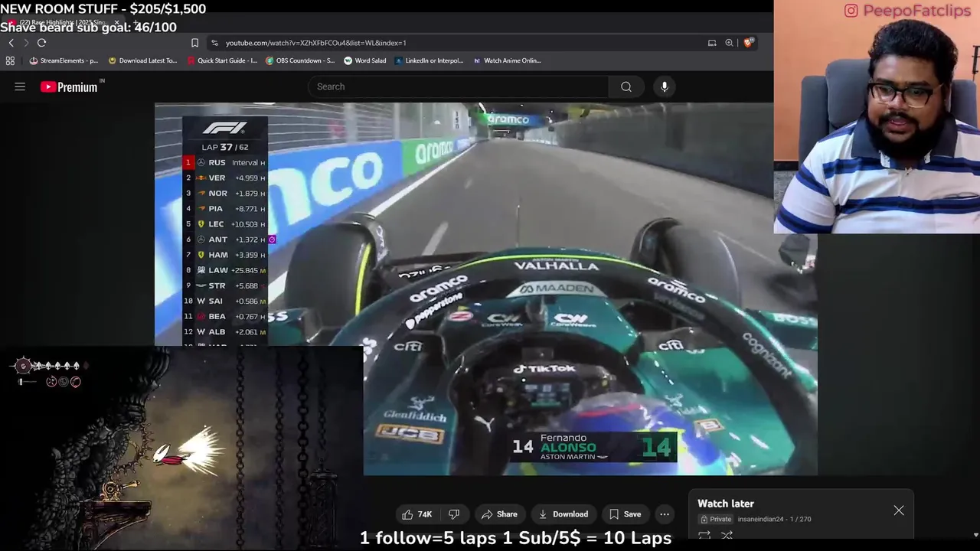
Task: Click the Watch later playlist title
Action: [726, 504]
